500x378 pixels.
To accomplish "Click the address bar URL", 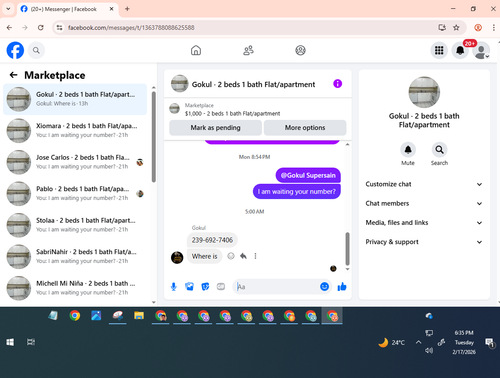I will point(131,28).
